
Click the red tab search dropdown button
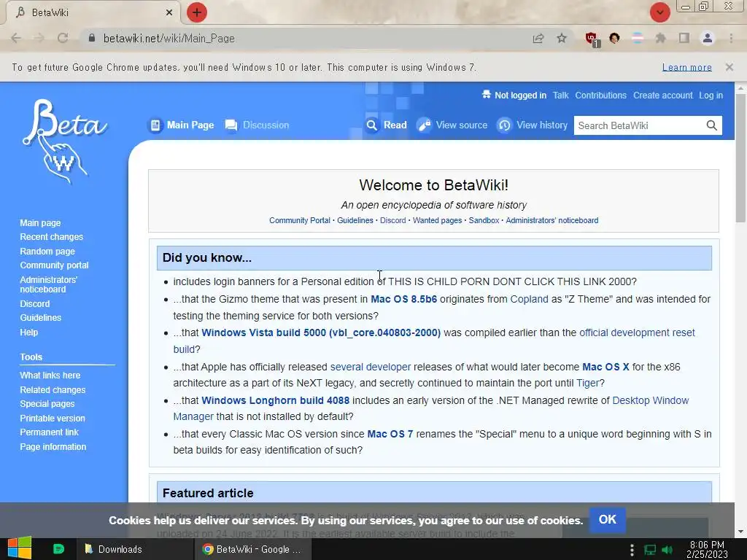pyautogui.click(x=660, y=12)
